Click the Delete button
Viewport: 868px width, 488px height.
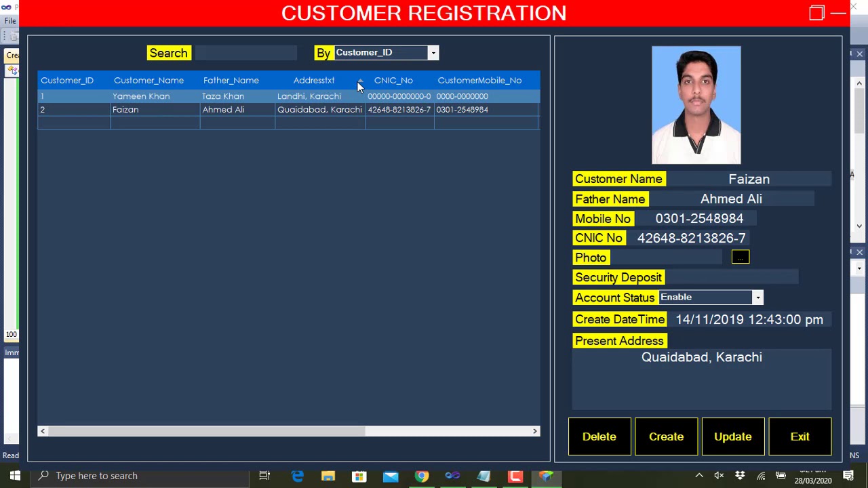pos(599,436)
